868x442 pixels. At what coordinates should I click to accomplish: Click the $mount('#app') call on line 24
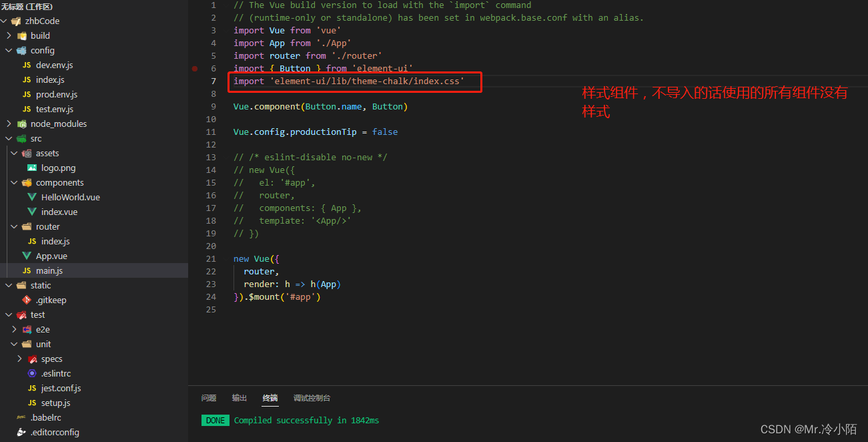pos(284,296)
